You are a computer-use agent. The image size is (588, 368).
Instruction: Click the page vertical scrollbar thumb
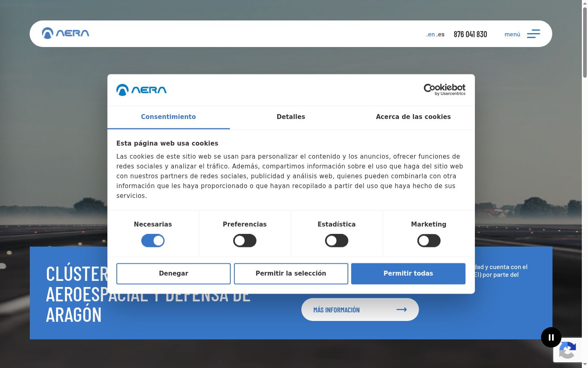(585, 42)
